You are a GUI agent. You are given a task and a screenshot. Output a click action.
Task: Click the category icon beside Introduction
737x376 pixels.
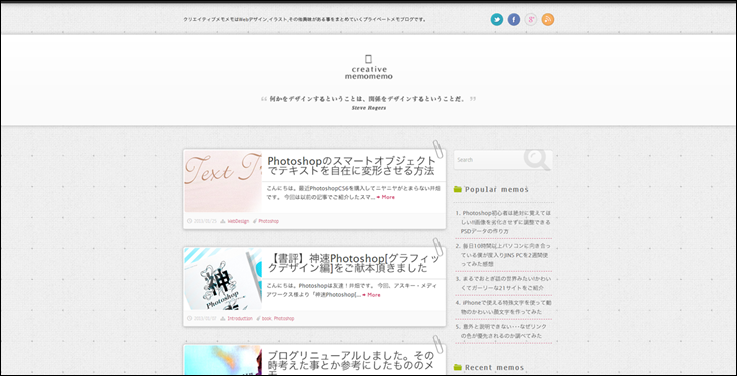[x=223, y=318]
